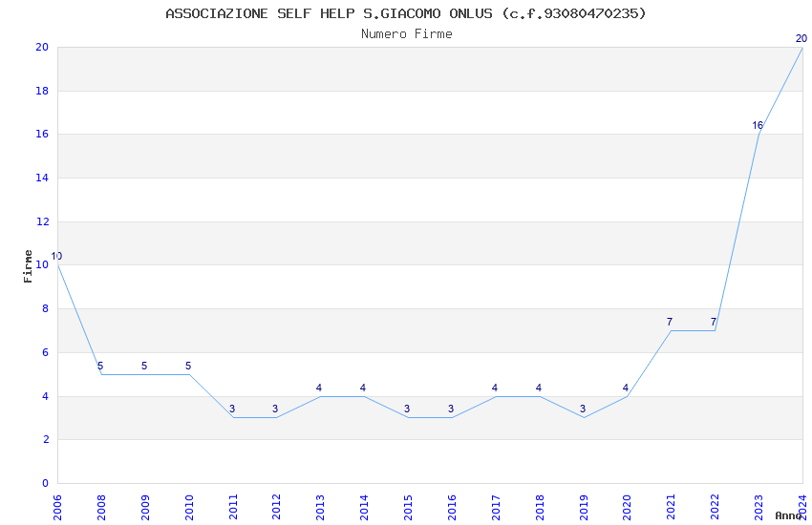The width and height of the screenshot is (812, 525).
Task: Click the y-axis value 18
Action: (42, 92)
